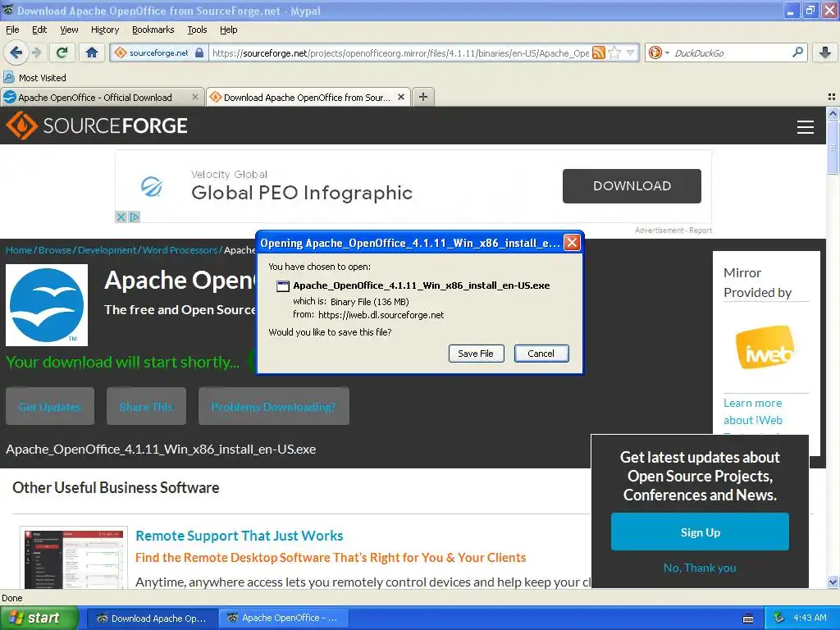Click scrollbar up arrow
840x630 pixels.
pyautogui.click(x=833, y=113)
